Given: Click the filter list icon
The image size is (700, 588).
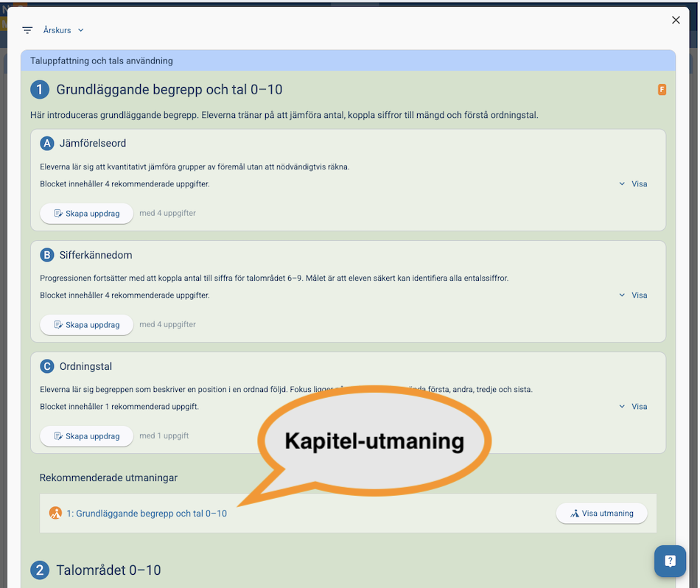Looking at the screenshot, I should (27, 30).
